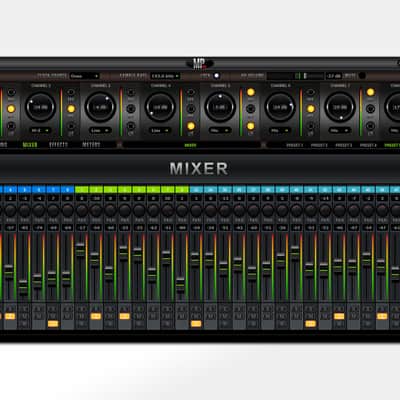Switch to the EFFECTS tab
400x400 pixels.
click(58, 145)
